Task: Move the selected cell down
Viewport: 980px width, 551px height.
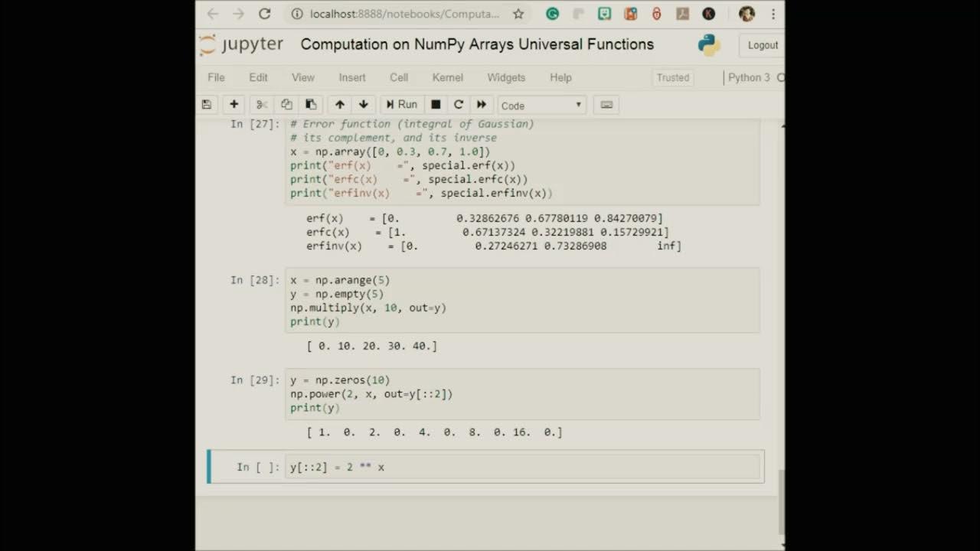Action: [x=364, y=105]
